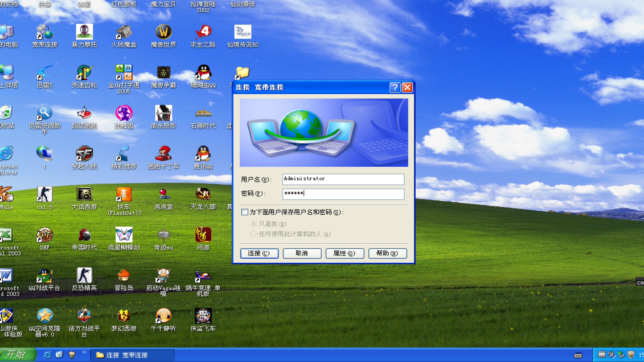Select 任何使用此计算机的人 radio option
The image size is (644, 362).
(253, 234)
